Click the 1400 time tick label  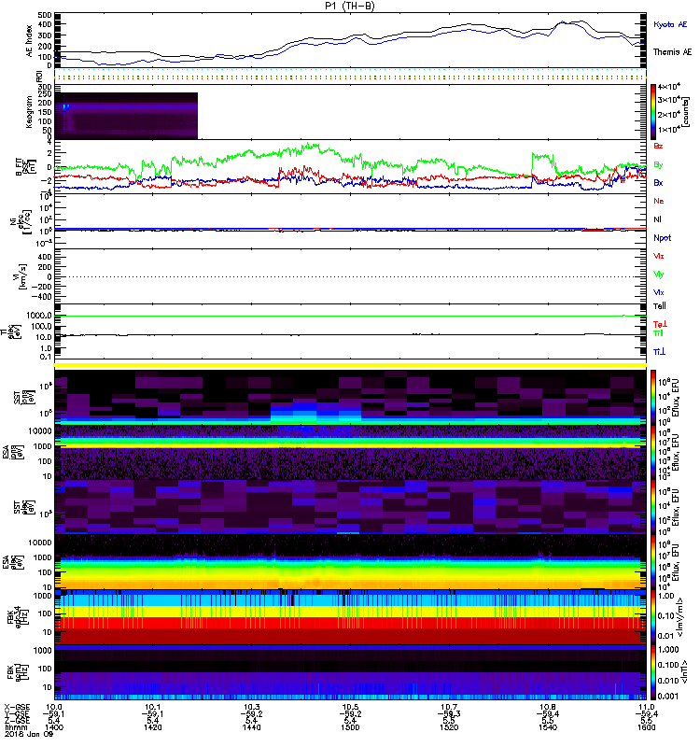(54, 727)
